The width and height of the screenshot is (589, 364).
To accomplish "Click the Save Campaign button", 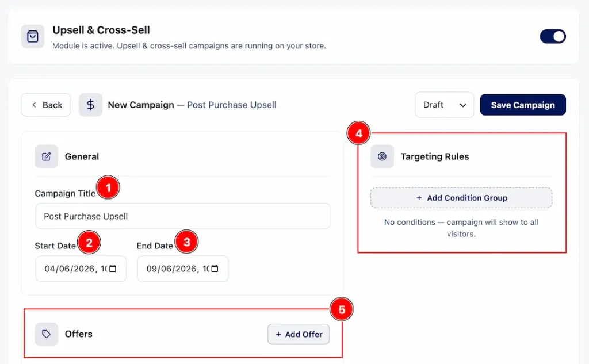I will [x=523, y=105].
